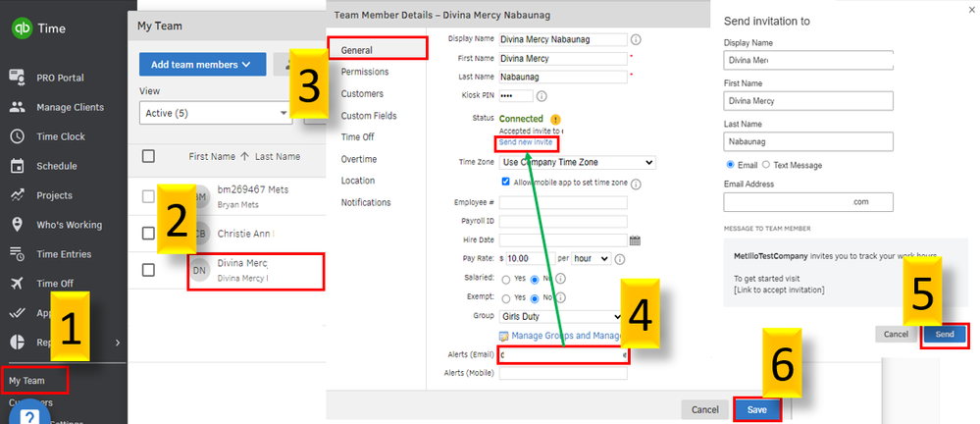Click the Time Clock icon

(18, 136)
